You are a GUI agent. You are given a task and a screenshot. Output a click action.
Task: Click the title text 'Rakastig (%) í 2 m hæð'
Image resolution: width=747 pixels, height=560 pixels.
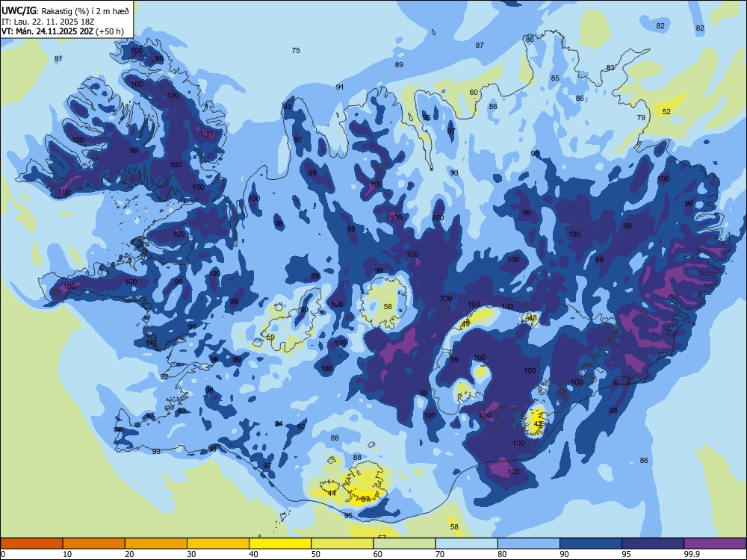pyautogui.click(x=85, y=11)
